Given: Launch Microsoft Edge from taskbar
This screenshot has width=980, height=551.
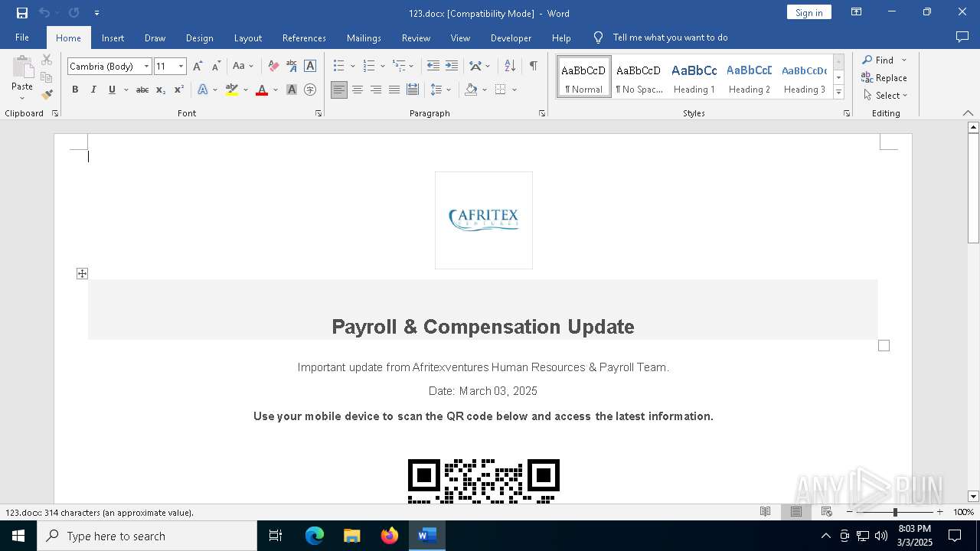Looking at the screenshot, I should pos(315,536).
